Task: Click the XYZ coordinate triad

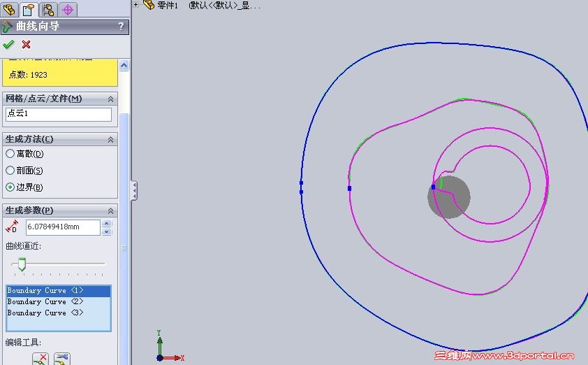Action: pyautogui.click(x=170, y=346)
